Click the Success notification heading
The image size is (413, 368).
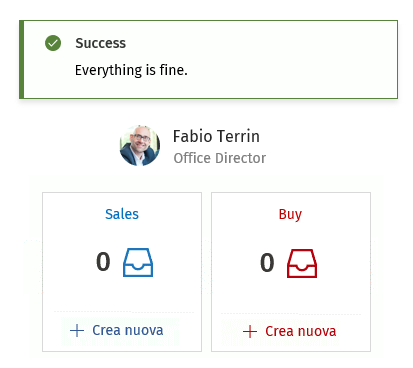pos(101,43)
